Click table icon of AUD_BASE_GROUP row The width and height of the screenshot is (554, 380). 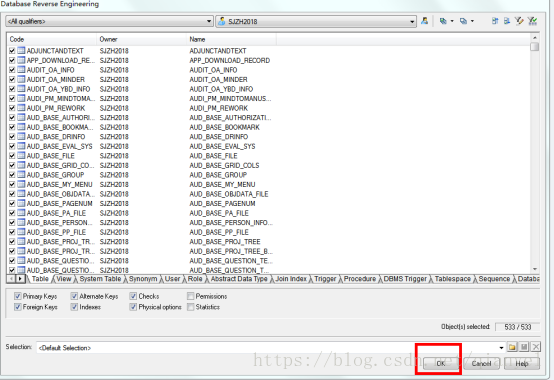coord(21,174)
